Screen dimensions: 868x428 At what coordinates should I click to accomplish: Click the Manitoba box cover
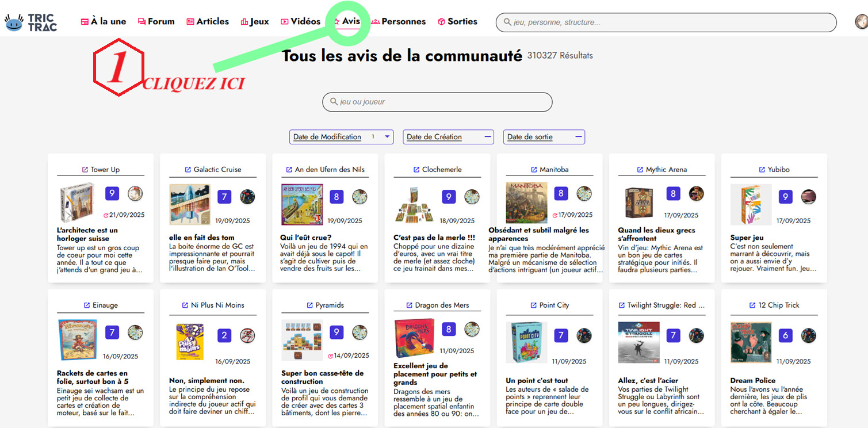(527, 202)
